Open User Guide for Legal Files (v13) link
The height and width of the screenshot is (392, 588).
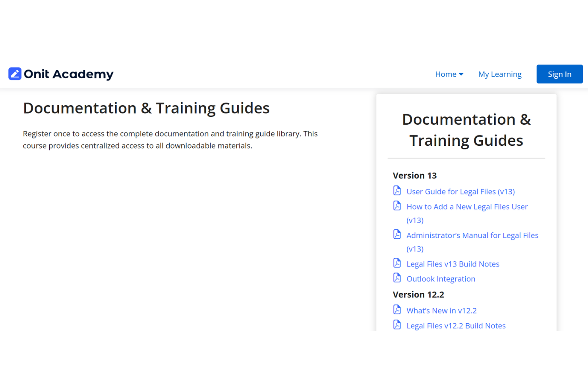[x=460, y=191]
